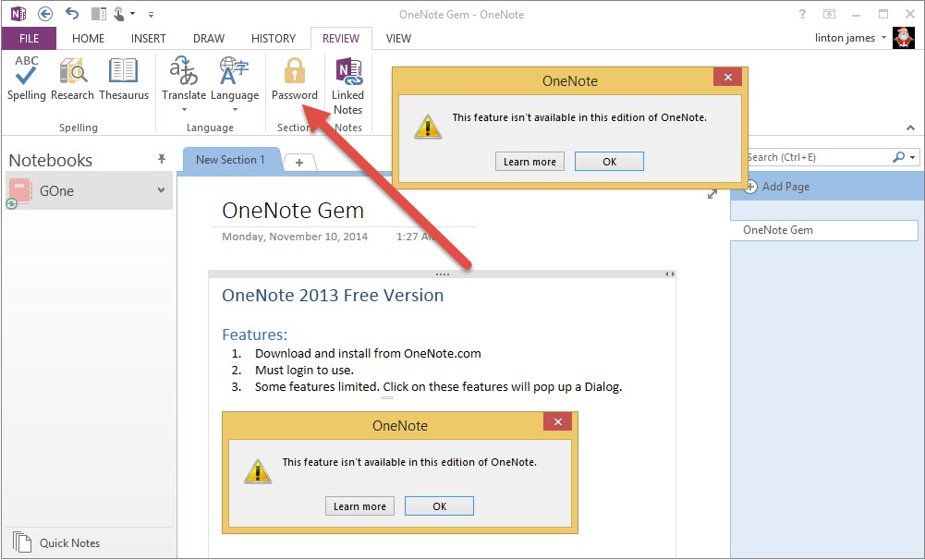Screen dimensions: 925x560
Task: Open Linked Notes
Action: coord(347,86)
